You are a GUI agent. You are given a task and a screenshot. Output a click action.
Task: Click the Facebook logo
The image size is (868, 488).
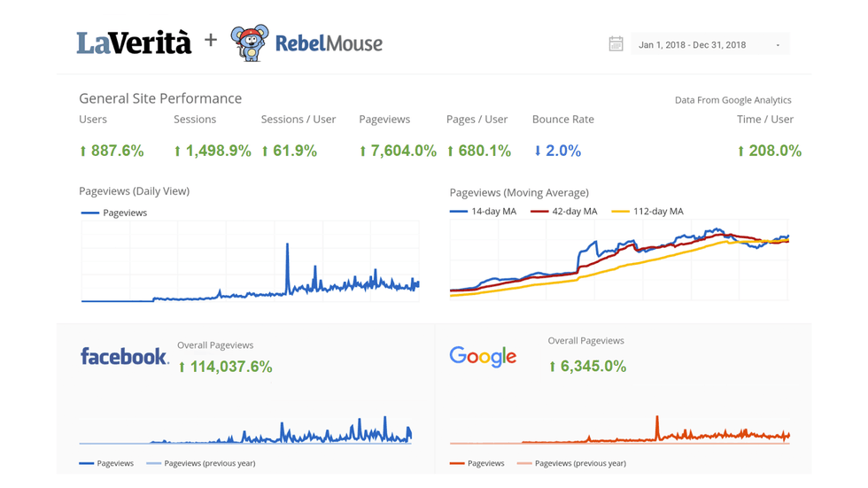(124, 356)
